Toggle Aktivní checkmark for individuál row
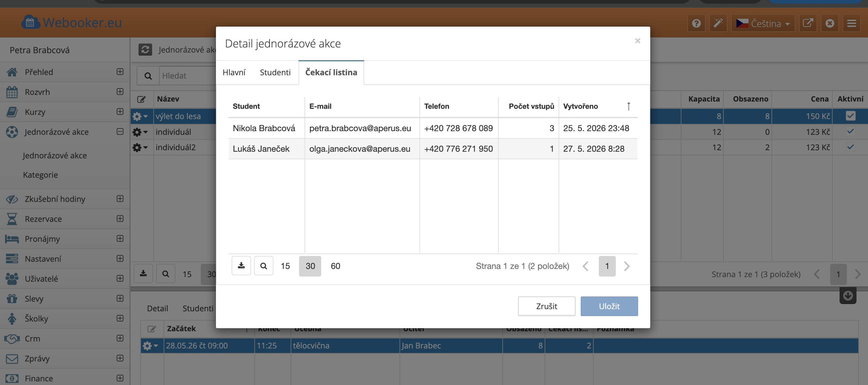 [x=850, y=131]
